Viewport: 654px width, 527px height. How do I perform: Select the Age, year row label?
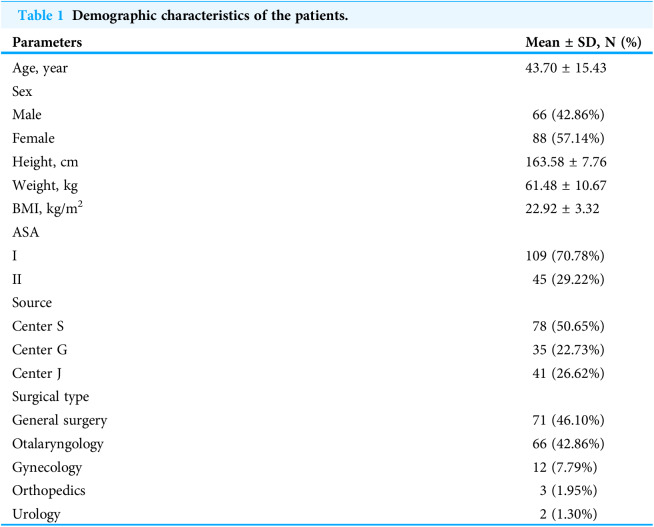click(40, 68)
